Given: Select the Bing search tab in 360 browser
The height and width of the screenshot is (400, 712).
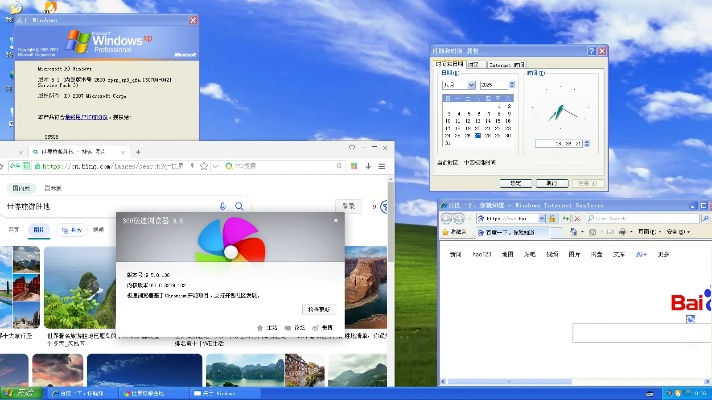Looking at the screenshot, I should click(x=79, y=152).
